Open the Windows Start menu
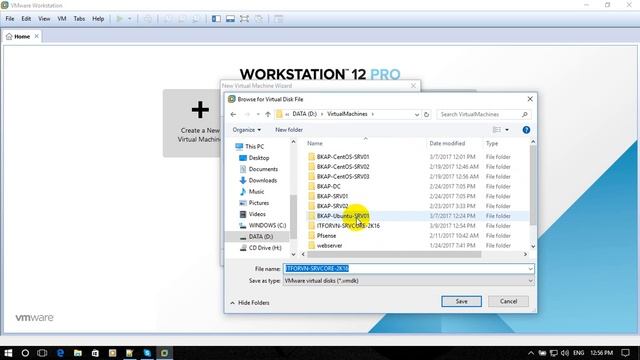 [8, 353]
